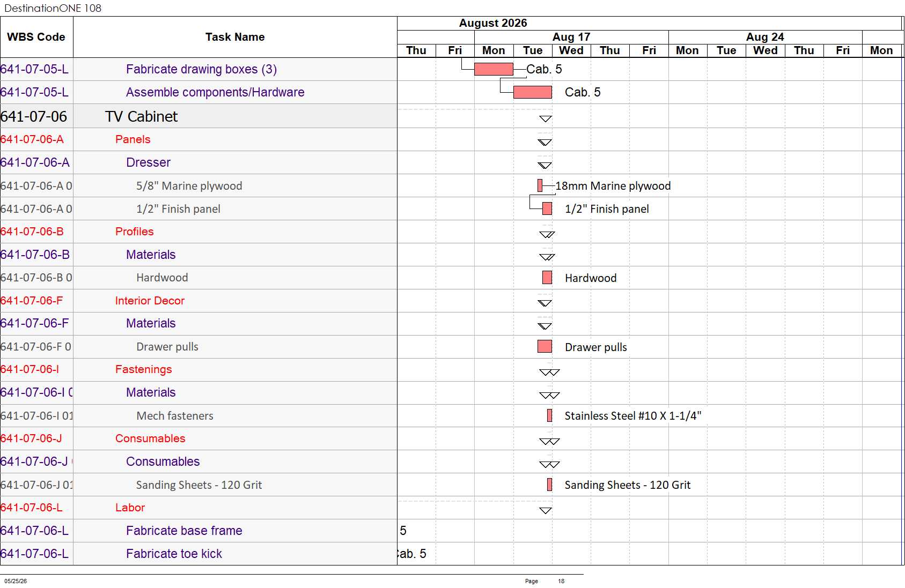Click the Fabricate toe kick task name
This screenshot has height=588, width=905.
click(x=174, y=554)
